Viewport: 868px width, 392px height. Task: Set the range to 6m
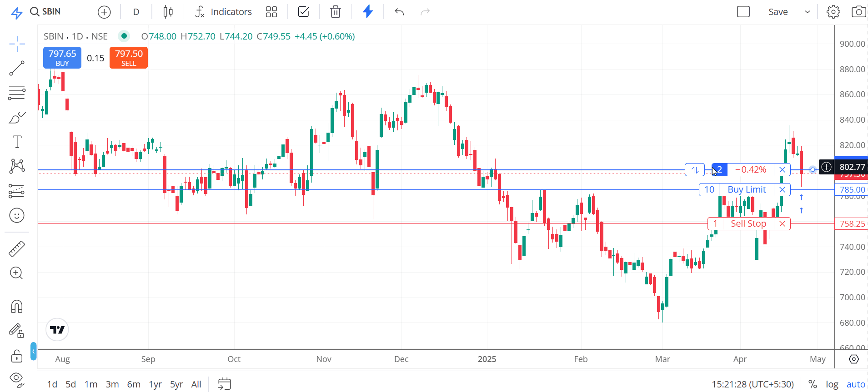134,384
